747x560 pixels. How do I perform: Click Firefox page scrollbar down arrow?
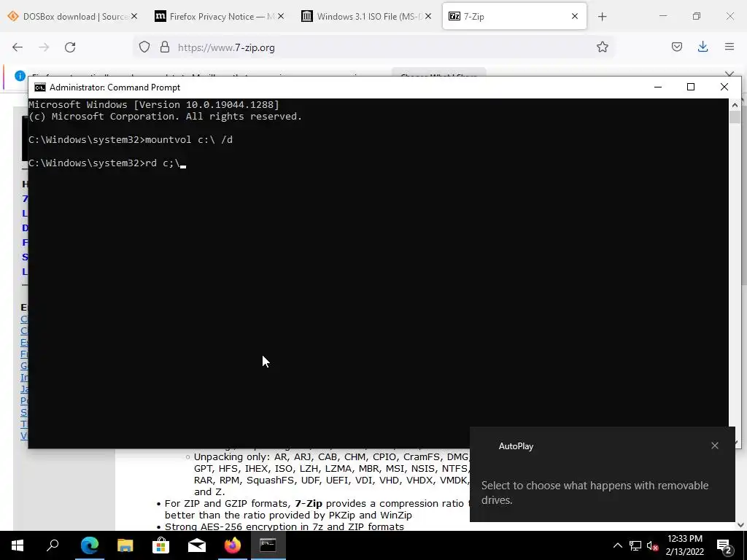741,525
